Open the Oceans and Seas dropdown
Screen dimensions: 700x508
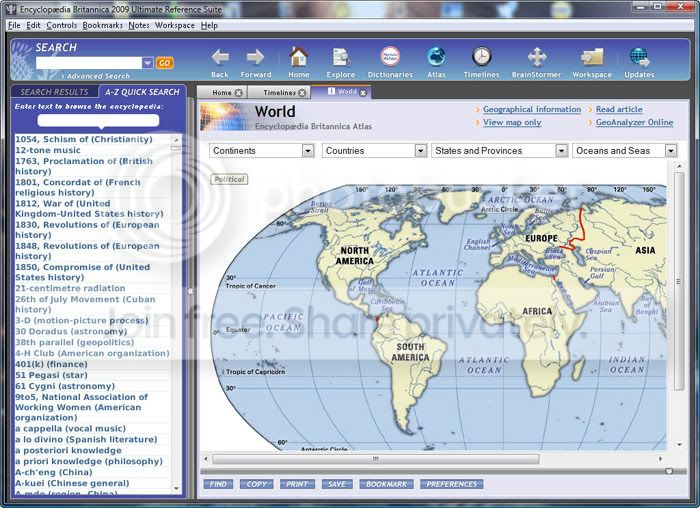pos(625,150)
